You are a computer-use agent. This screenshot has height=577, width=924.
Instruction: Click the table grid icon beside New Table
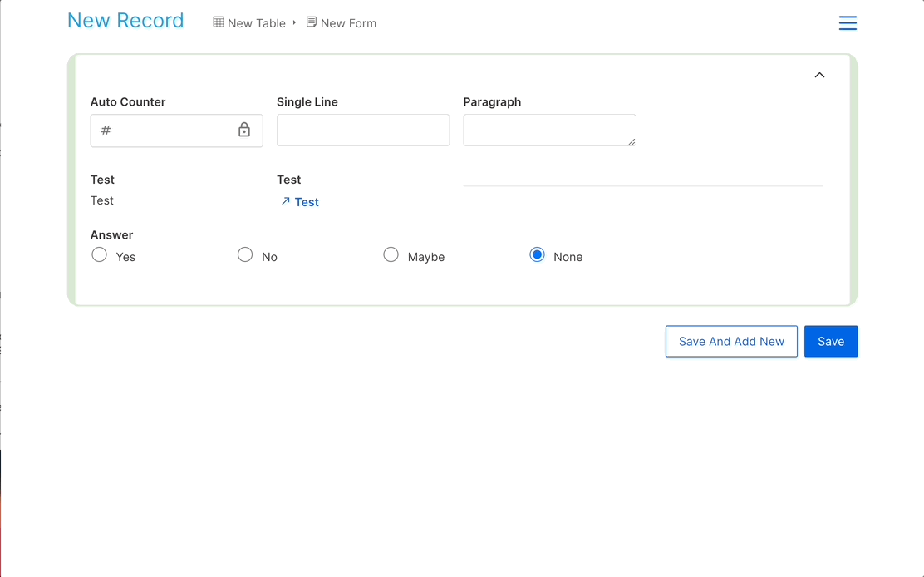[219, 22]
